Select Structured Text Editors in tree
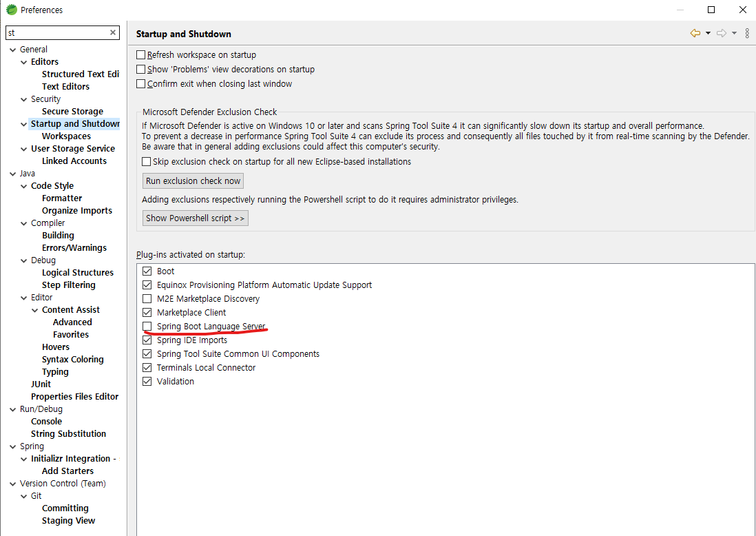The height and width of the screenshot is (536, 756). (x=81, y=74)
